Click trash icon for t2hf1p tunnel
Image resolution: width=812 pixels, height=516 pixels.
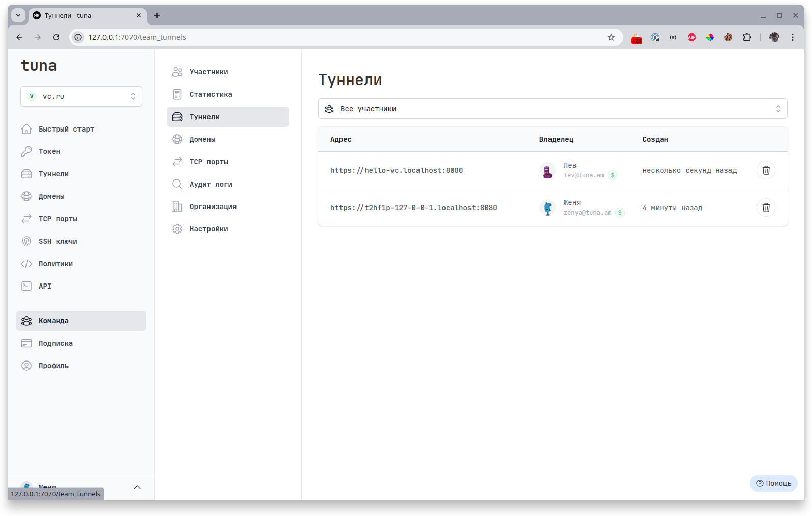[x=766, y=208]
